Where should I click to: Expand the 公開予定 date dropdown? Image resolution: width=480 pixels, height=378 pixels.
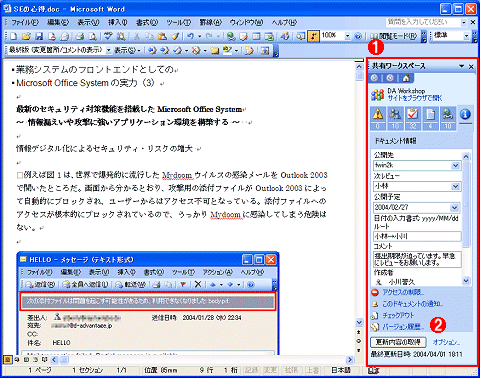pyautogui.click(x=455, y=207)
